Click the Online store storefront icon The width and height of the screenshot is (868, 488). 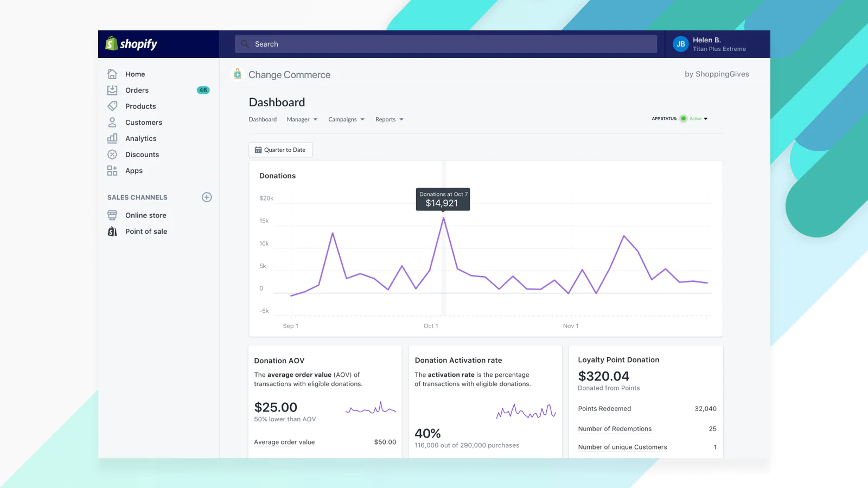pos(112,215)
